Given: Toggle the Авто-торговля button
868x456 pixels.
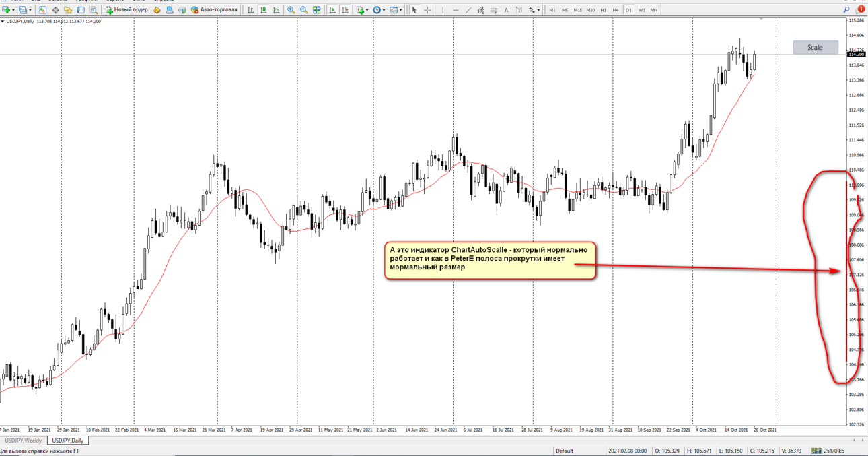Looking at the screenshot, I should (214, 10).
